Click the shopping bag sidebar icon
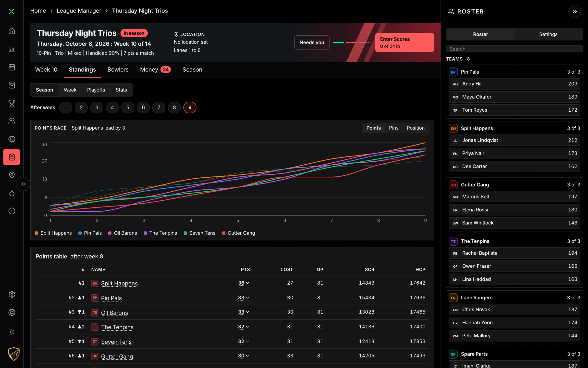588x368 pixels. coord(12,85)
